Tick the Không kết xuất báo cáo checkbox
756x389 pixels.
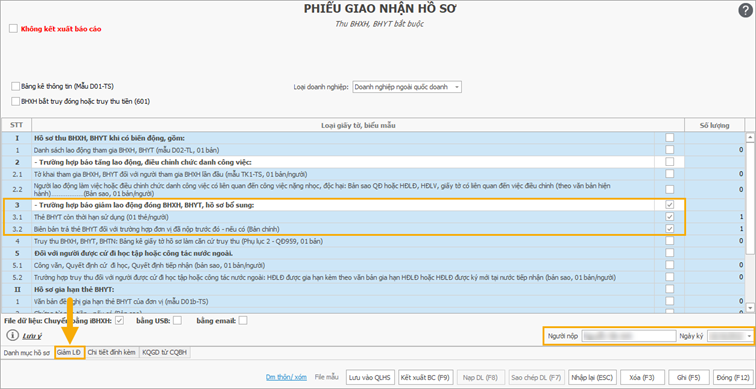coord(14,29)
